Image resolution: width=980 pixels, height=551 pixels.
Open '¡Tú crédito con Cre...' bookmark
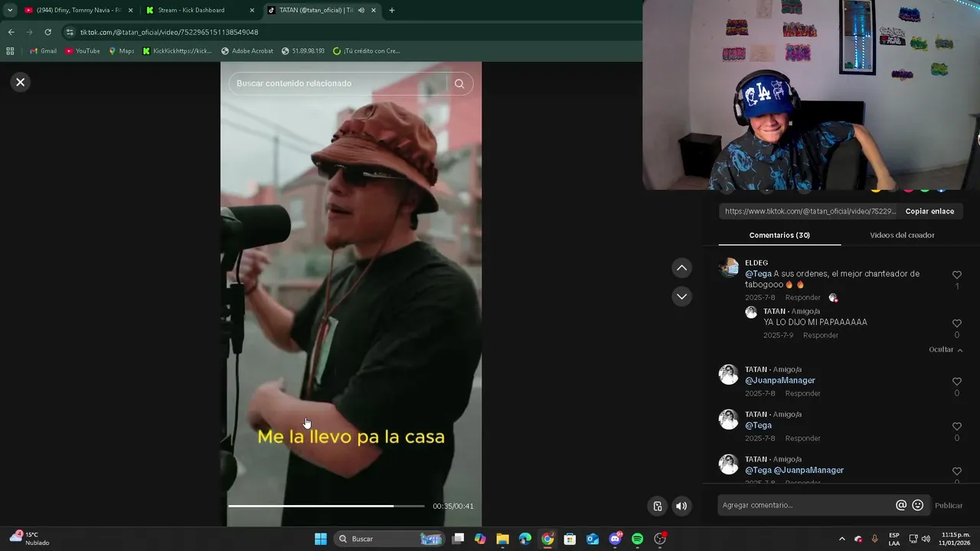pos(366,51)
